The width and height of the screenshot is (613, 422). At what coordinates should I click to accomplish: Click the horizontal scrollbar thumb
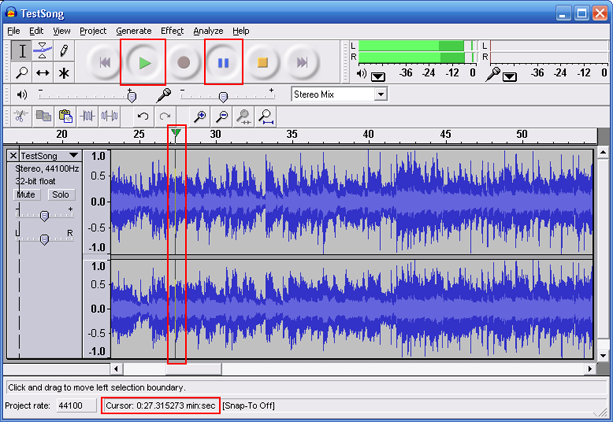point(194,368)
